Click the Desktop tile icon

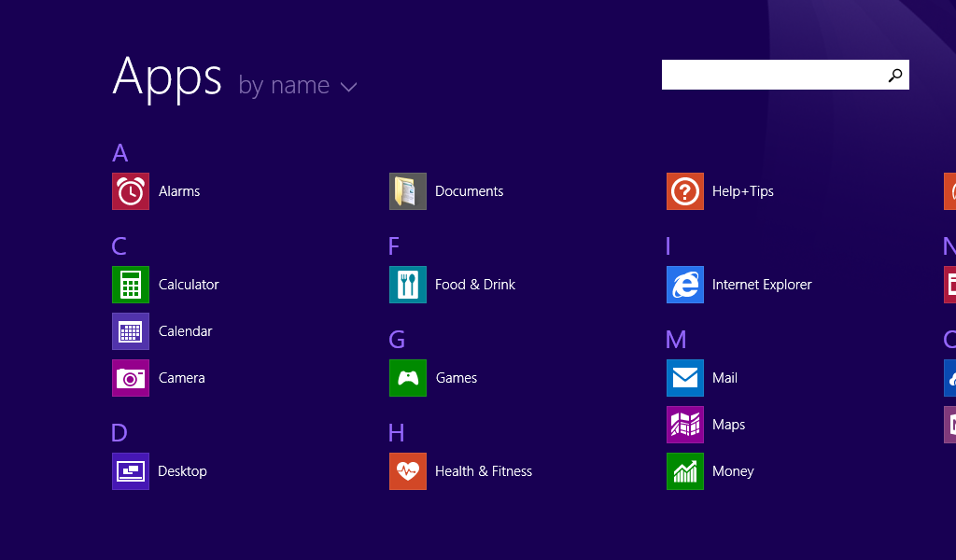tap(131, 471)
